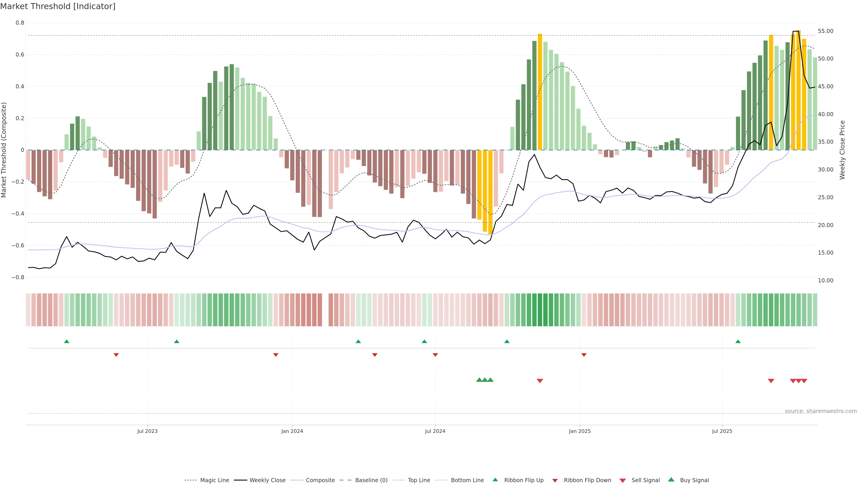Click the red flip-down marker at Jul 2024
The height and width of the screenshot is (488, 868).
(x=435, y=355)
